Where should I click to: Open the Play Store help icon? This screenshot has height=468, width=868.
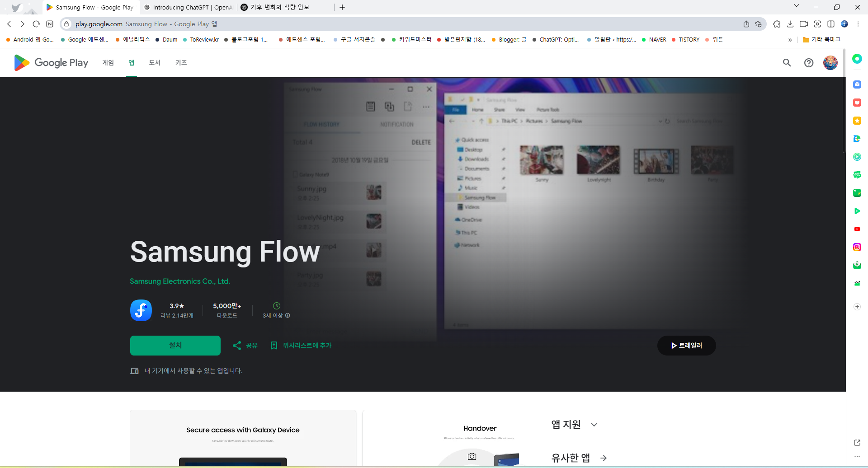click(x=809, y=63)
